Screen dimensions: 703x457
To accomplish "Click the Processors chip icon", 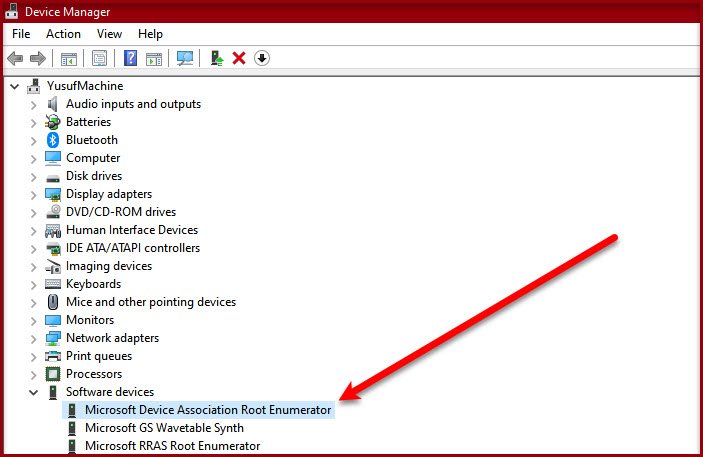I will (x=53, y=374).
